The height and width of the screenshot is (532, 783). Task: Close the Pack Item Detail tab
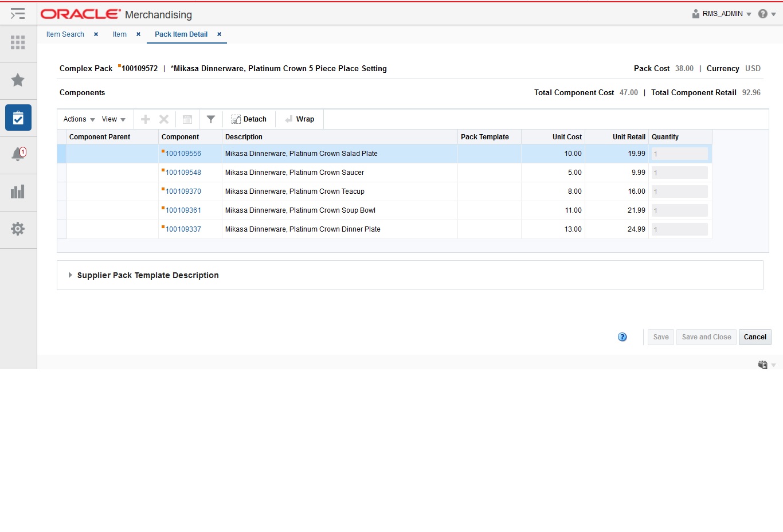tap(219, 34)
